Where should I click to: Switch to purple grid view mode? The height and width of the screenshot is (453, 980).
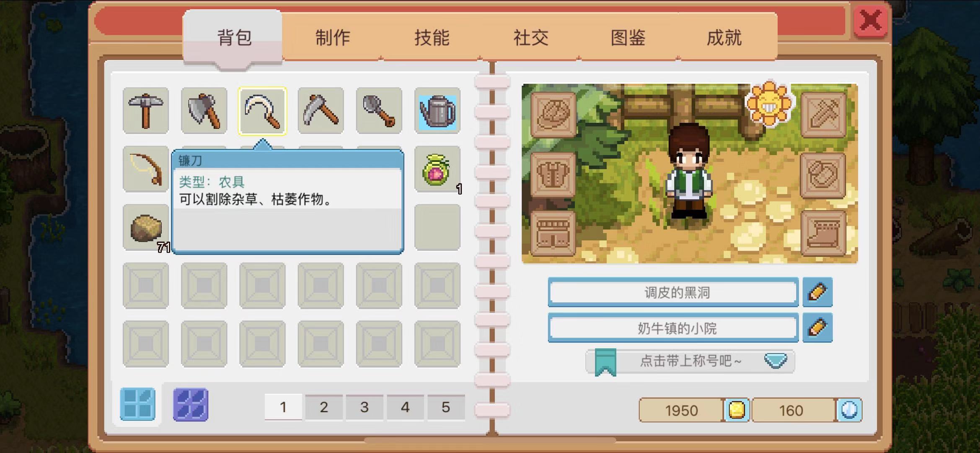click(191, 404)
